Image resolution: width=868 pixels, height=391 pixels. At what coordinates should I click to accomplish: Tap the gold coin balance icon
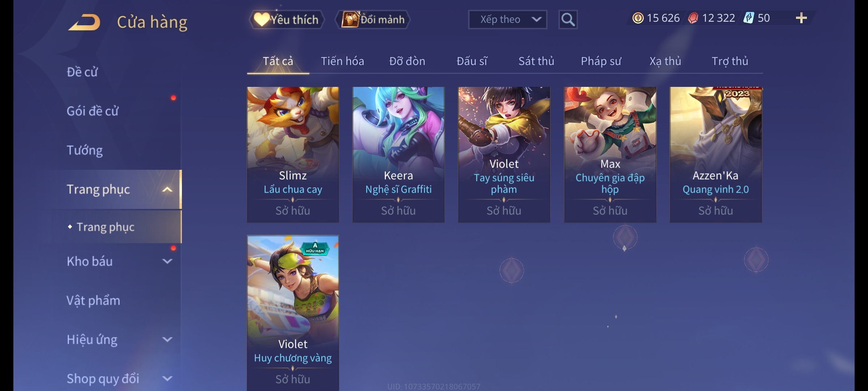point(638,18)
